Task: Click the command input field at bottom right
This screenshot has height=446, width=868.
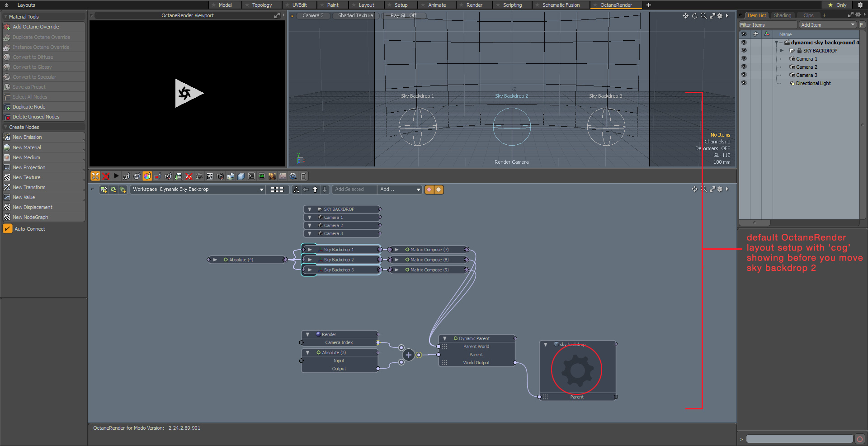Action: (799, 439)
